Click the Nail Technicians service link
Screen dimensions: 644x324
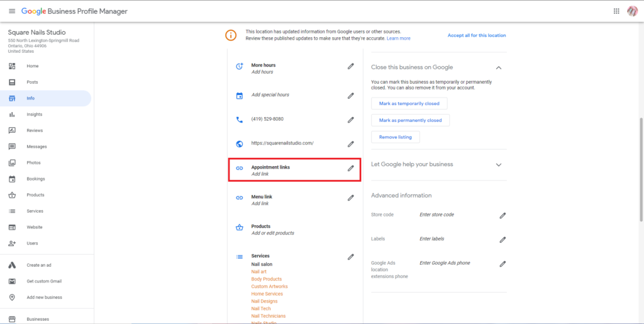click(268, 316)
